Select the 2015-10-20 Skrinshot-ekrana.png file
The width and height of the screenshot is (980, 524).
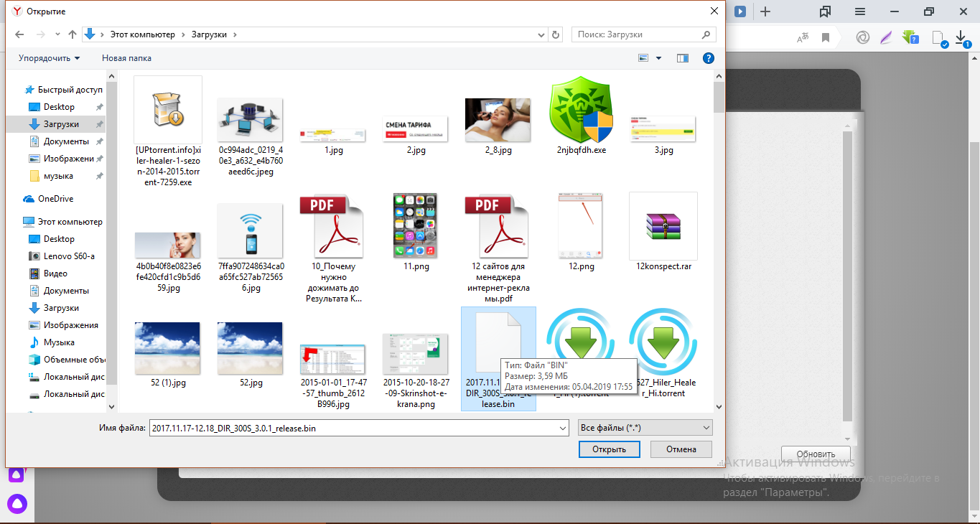[x=416, y=371]
